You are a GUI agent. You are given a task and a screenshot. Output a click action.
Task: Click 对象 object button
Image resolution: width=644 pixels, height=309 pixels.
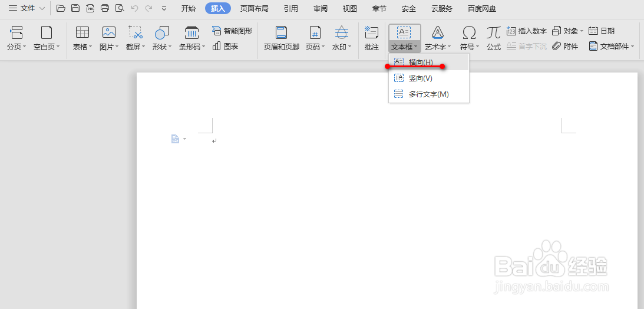point(565,31)
